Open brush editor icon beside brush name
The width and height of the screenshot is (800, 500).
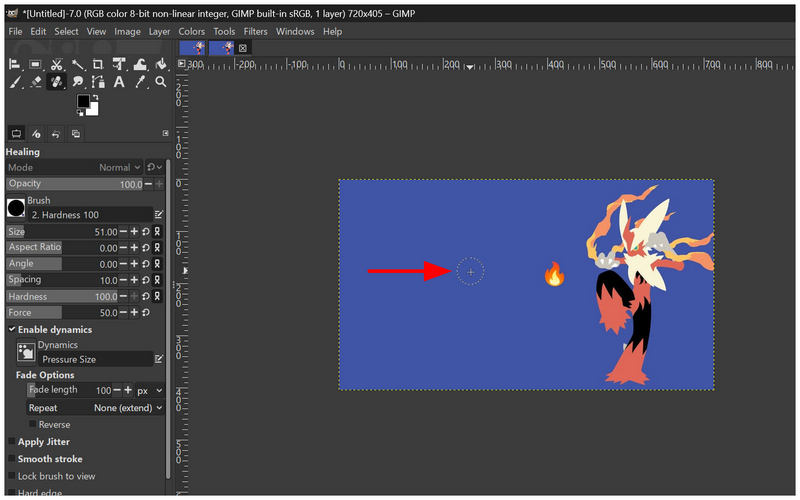click(159, 215)
